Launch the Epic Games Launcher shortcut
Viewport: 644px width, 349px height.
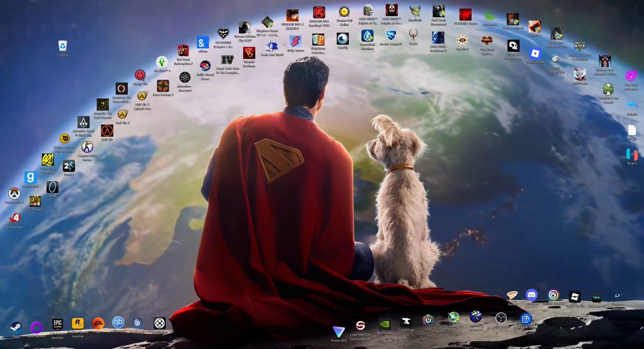click(x=57, y=324)
